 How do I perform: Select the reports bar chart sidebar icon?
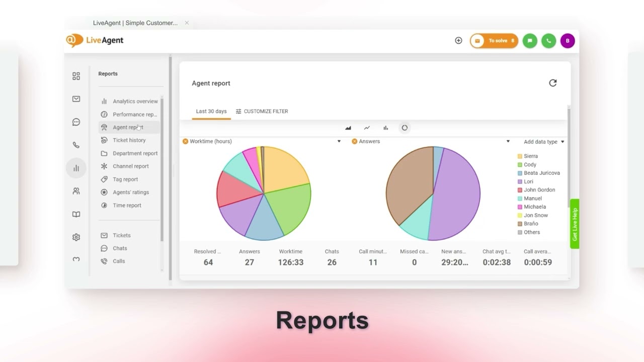click(76, 168)
